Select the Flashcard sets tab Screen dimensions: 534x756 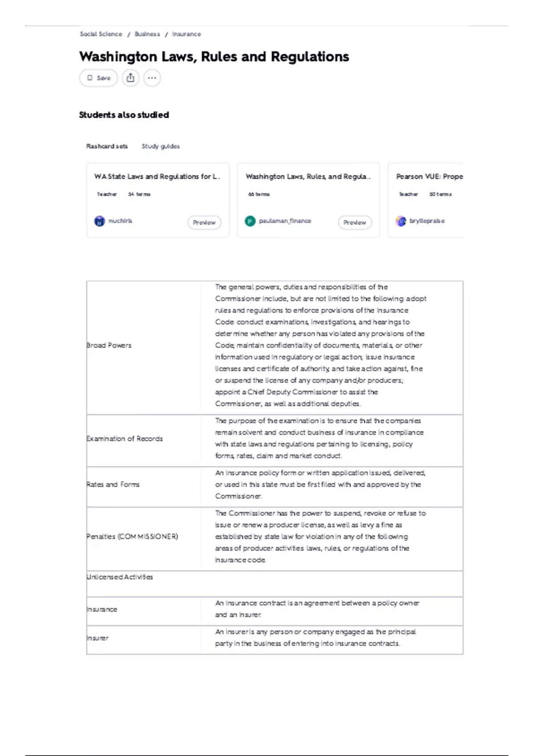(107, 146)
